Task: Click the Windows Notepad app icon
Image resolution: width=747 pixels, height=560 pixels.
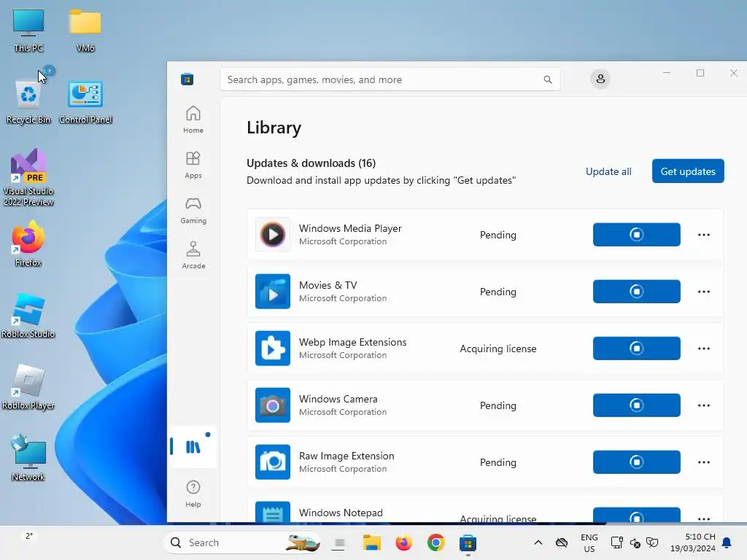Action: tap(273, 513)
